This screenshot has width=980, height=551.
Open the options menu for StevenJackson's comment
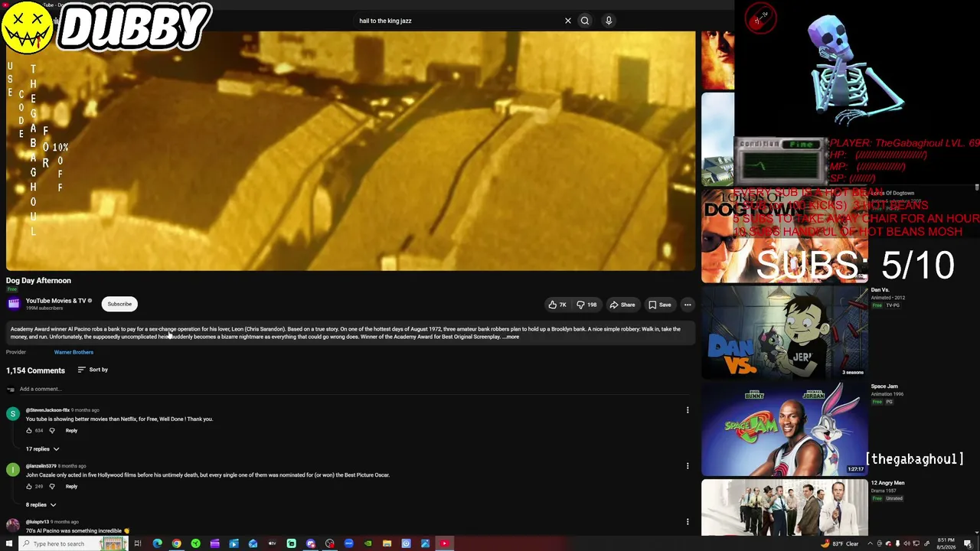coord(688,410)
